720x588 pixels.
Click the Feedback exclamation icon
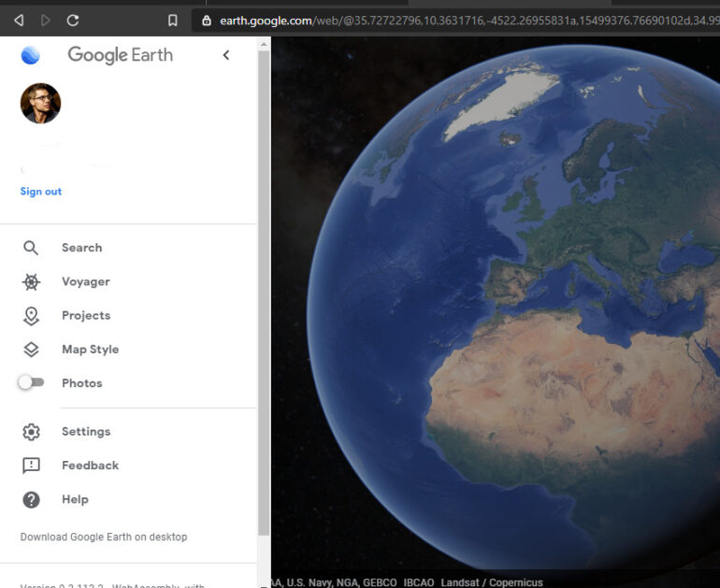[31, 466]
